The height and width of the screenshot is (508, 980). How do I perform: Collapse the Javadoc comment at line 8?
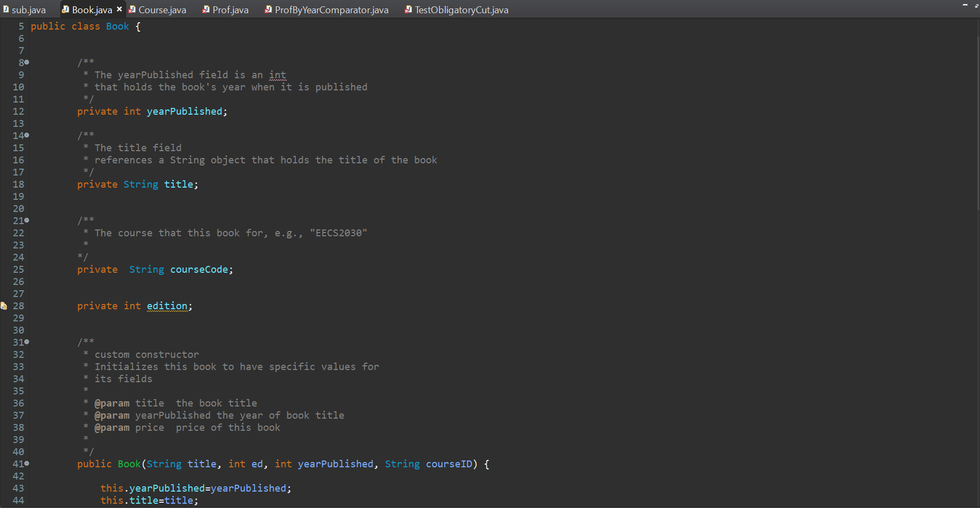point(27,62)
